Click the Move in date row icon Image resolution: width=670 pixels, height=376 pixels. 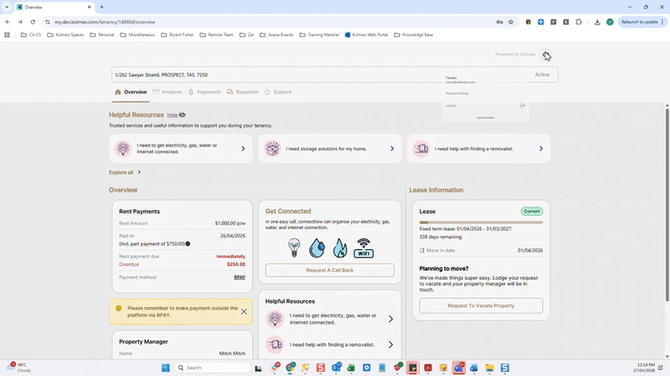tap(422, 250)
